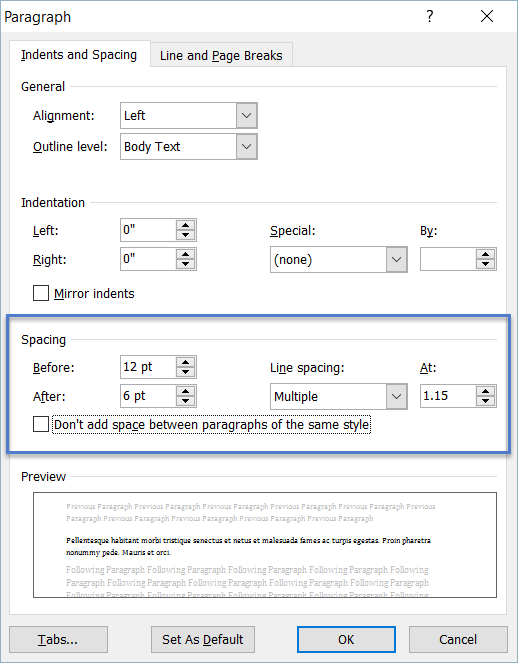This screenshot has height=663, width=518.
Task: Click Set As Default button
Action: click(203, 639)
